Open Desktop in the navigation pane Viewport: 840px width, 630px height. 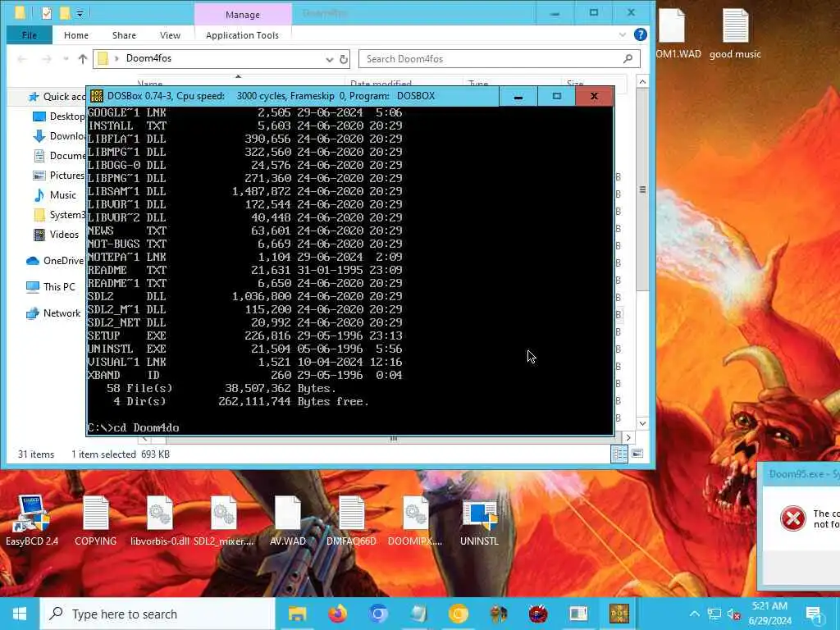(59, 116)
